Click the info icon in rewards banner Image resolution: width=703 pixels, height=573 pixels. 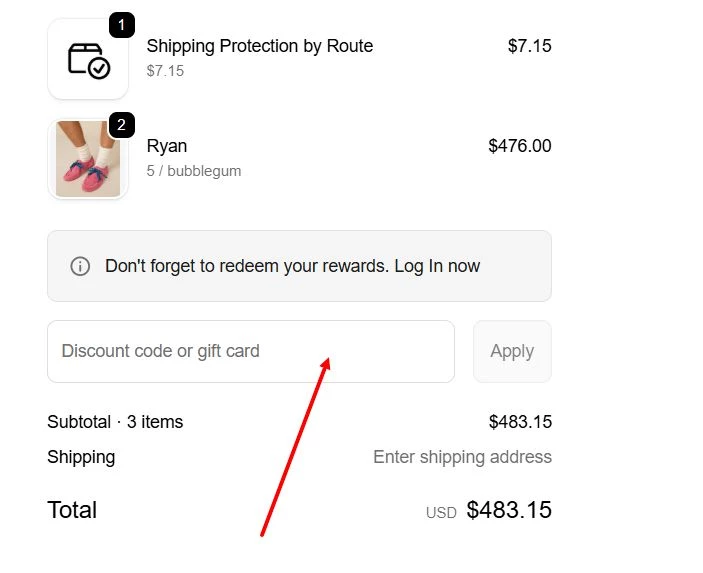tap(80, 266)
